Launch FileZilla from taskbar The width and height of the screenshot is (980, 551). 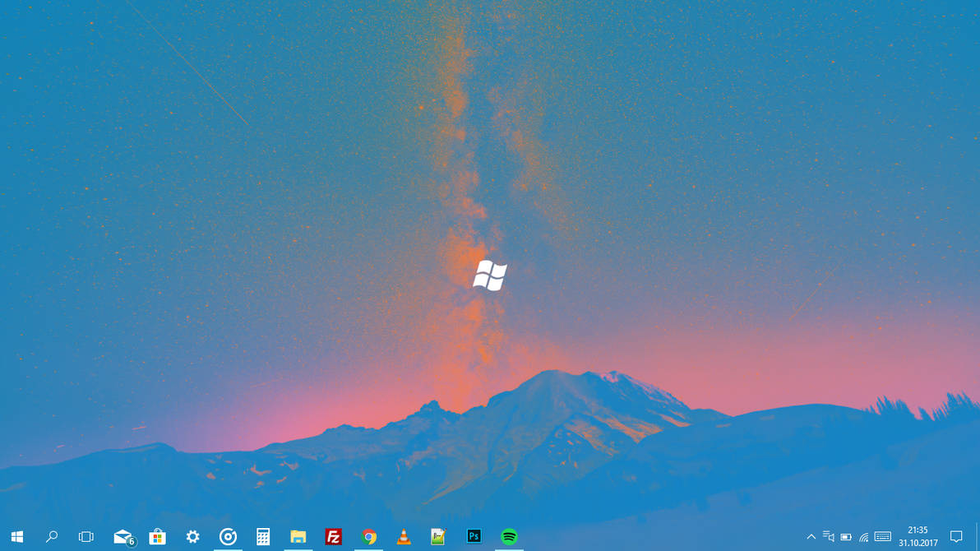pyautogui.click(x=334, y=537)
